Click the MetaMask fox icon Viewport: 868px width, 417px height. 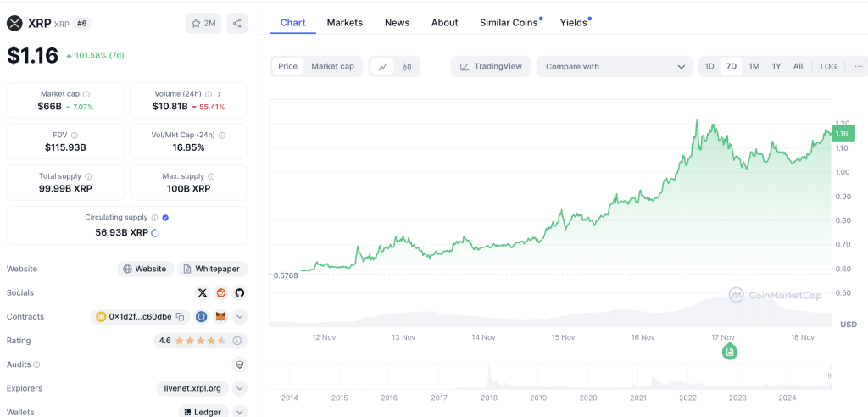pyautogui.click(x=221, y=317)
